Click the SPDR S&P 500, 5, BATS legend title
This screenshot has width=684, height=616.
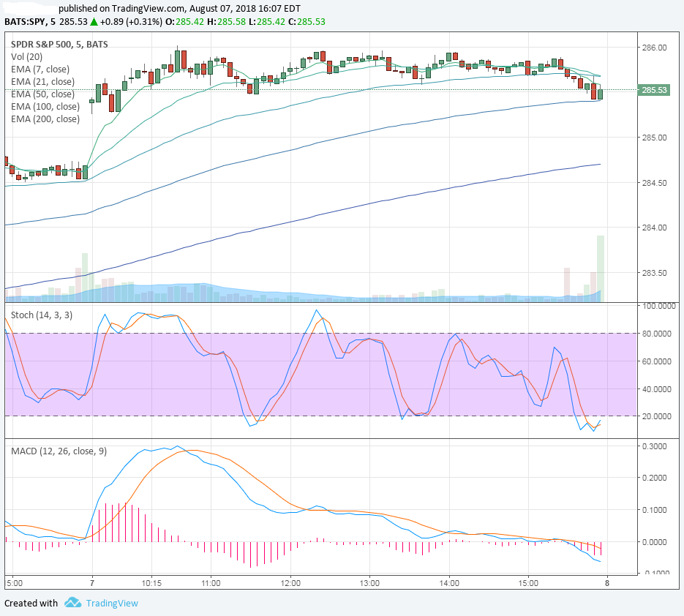(x=59, y=44)
